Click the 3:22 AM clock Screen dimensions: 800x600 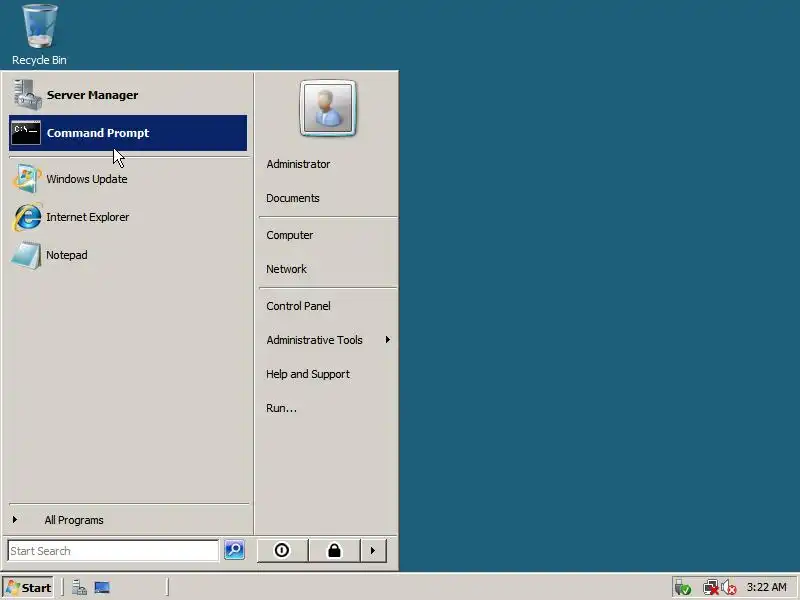[x=766, y=587]
